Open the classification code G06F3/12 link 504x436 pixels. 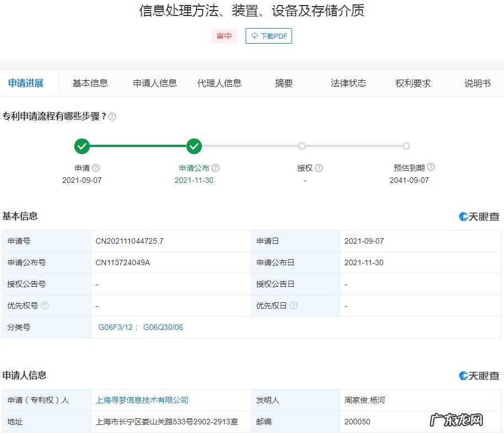(115, 327)
